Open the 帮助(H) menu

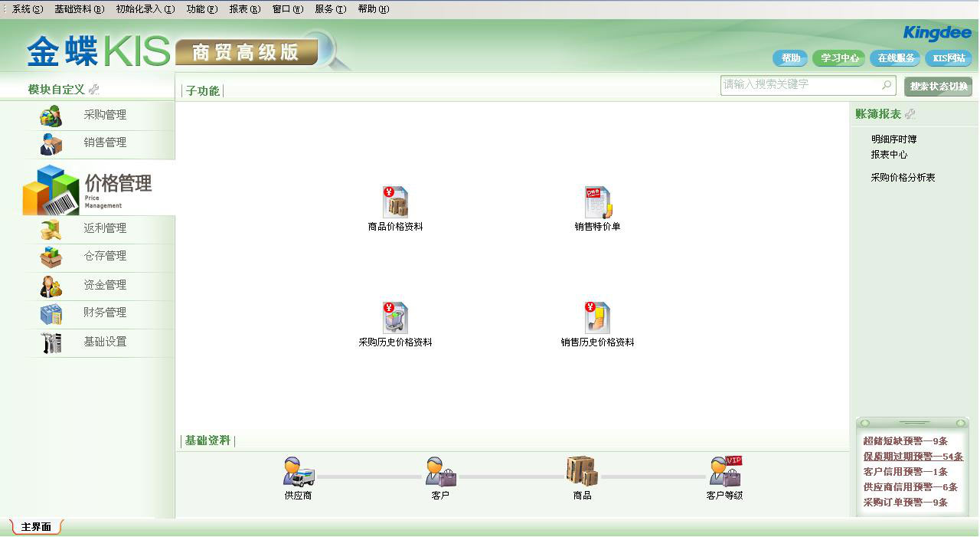point(373,9)
